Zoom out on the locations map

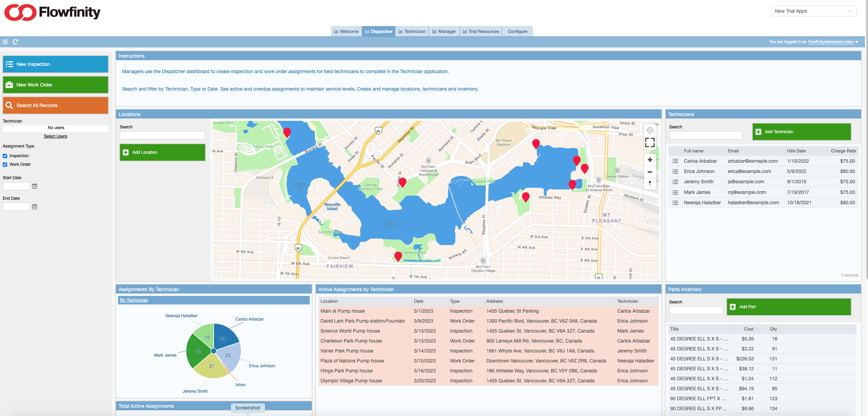pyautogui.click(x=650, y=172)
